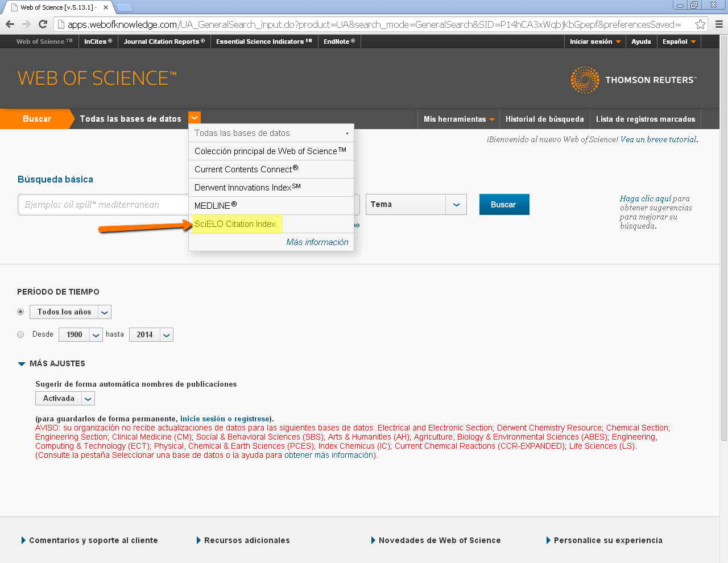Bookmark page with the star icon
This screenshot has width=728, height=563.
tap(700, 24)
